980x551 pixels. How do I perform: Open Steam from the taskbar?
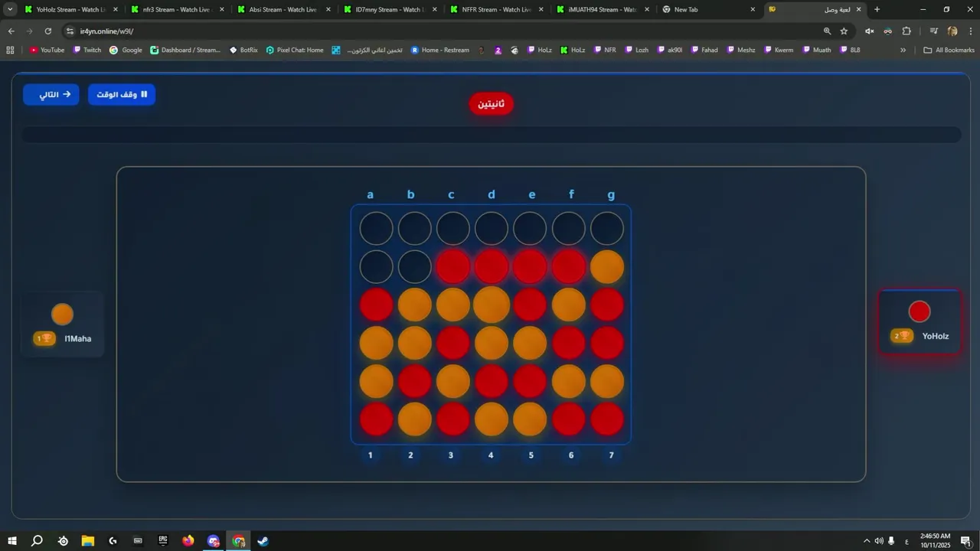pyautogui.click(x=263, y=541)
